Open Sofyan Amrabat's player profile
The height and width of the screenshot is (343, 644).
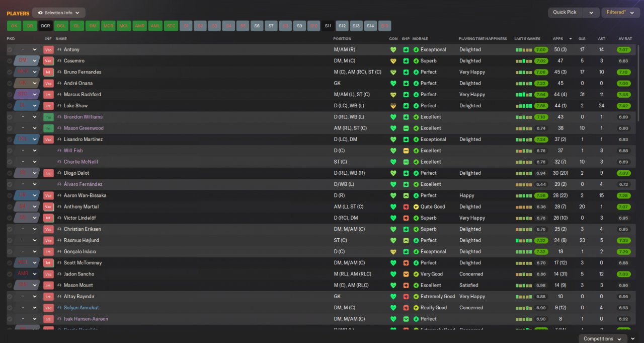(x=80, y=308)
